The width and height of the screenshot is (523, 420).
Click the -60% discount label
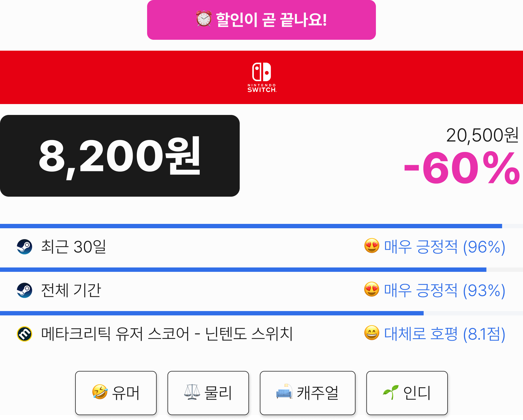coord(462,168)
